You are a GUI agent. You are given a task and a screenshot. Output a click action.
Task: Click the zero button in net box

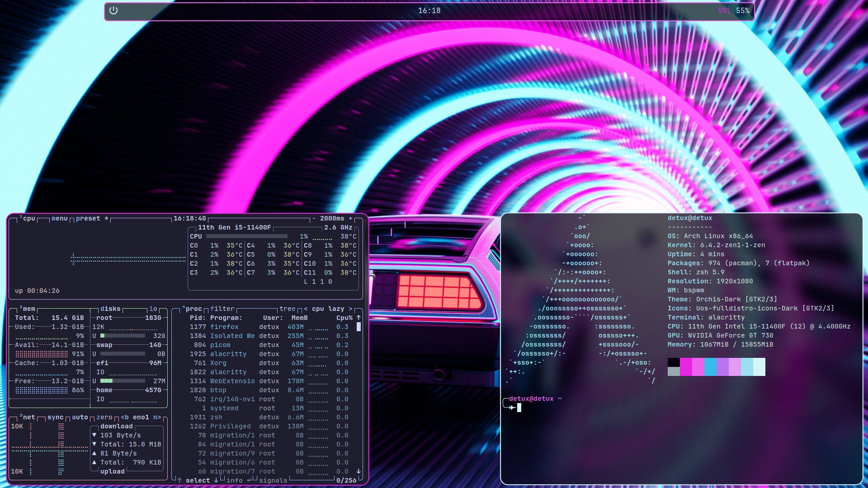[x=104, y=418]
